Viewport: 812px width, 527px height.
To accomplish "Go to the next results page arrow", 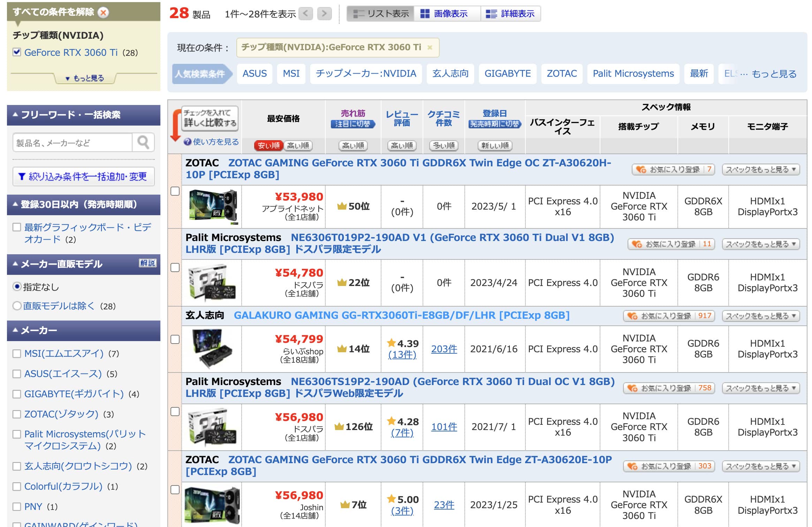I will click(x=324, y=14).
